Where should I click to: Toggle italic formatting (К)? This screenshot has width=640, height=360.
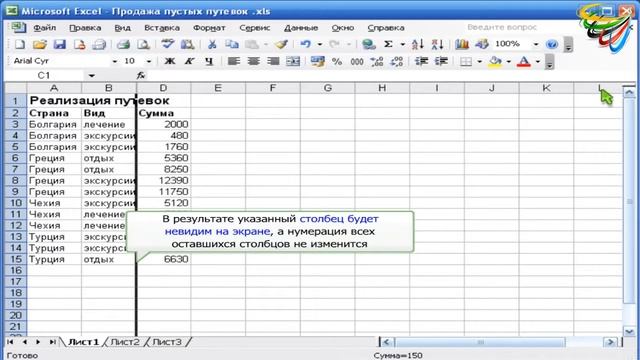coord(189,61)
